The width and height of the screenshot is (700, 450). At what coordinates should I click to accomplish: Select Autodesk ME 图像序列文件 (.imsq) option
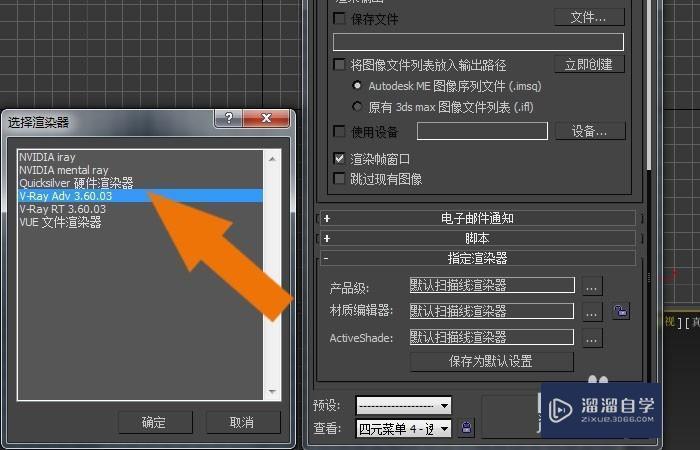357,85
